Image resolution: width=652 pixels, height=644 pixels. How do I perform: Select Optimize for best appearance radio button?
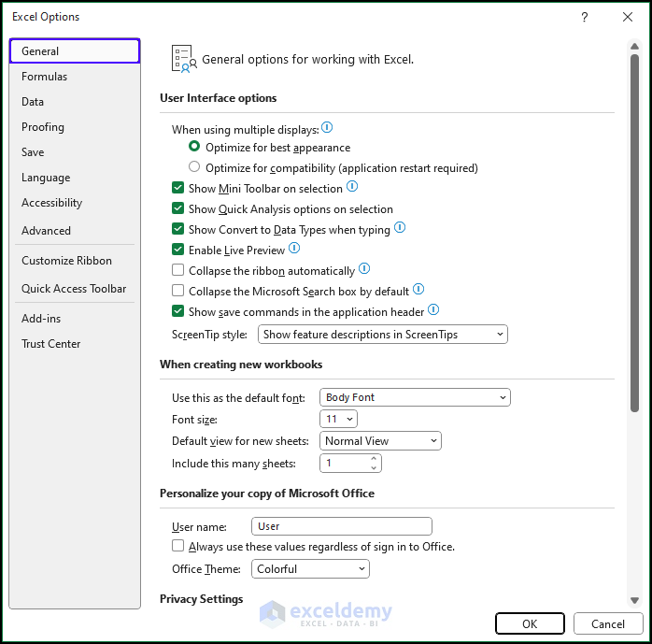pos(194,147)
